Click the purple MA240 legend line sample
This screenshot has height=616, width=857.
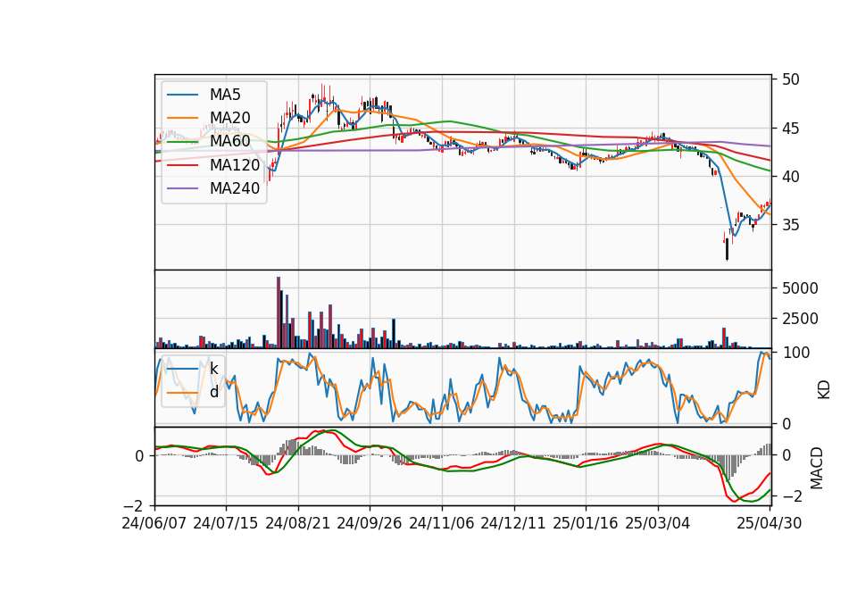(182, 188)
